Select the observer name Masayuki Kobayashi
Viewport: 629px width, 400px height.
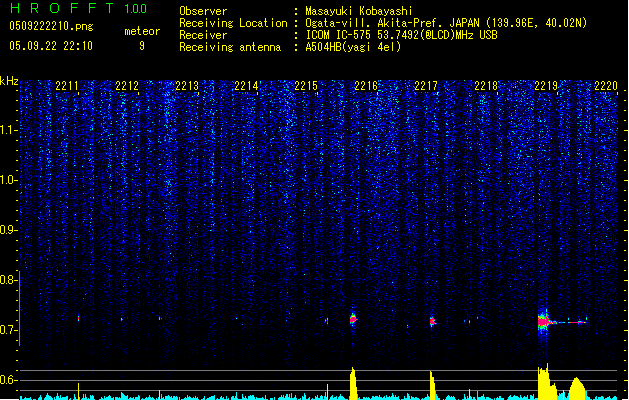tap(359, 11)
